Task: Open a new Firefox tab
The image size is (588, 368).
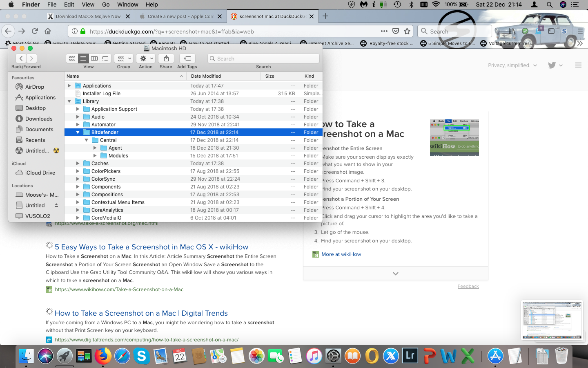Action: pyautogui.click(x=325, y=16)
